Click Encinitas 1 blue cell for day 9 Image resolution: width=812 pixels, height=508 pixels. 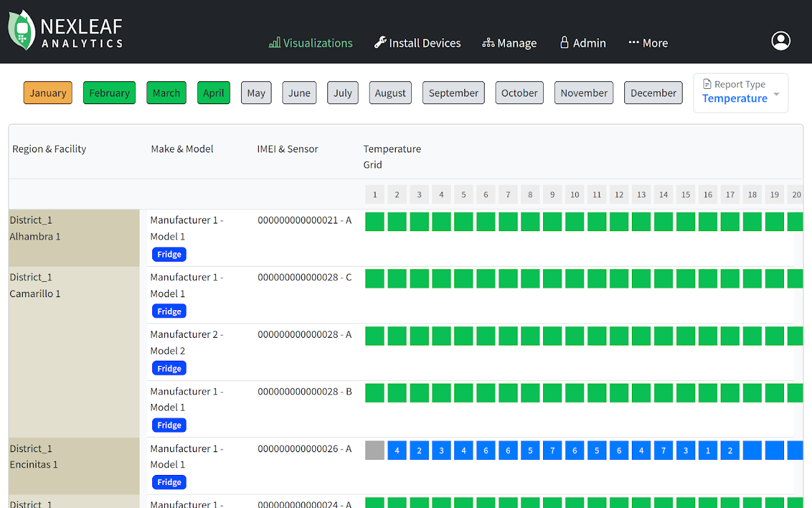(553, 450)
